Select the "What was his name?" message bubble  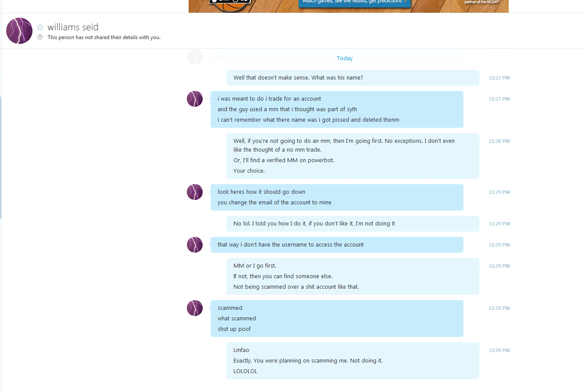point(353,78)
